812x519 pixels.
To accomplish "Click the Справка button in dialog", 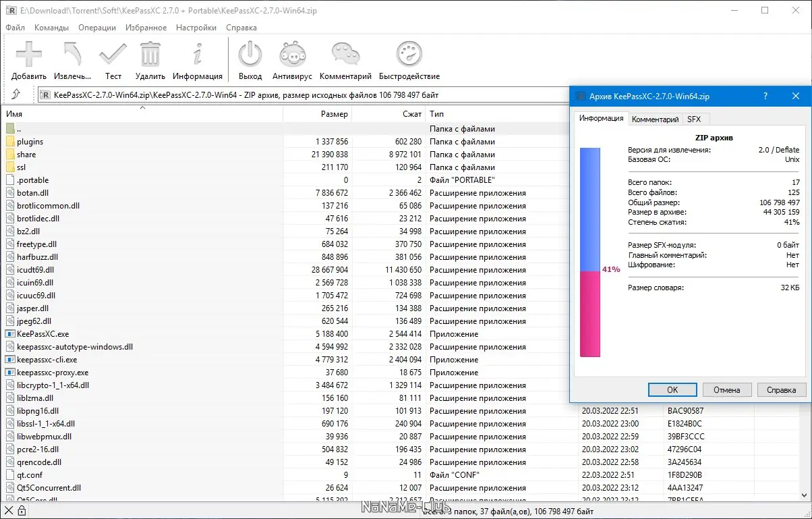I will click(x=781, y=390).
